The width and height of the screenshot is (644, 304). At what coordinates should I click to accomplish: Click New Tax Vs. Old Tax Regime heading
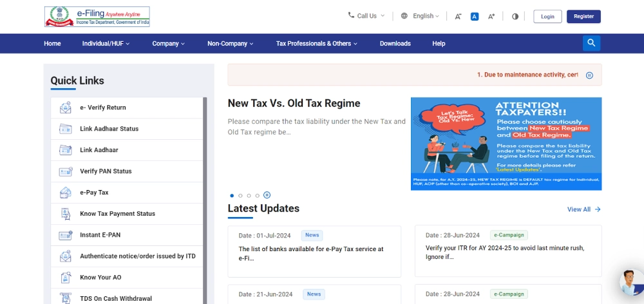point(294,104)
